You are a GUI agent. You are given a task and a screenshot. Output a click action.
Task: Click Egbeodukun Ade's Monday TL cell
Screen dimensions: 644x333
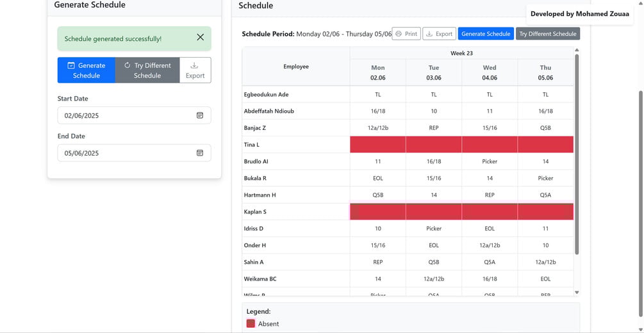click(378, 94)
